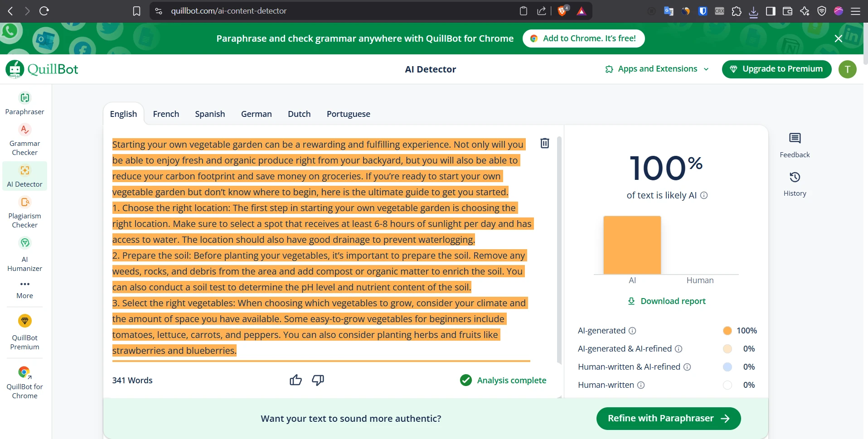Click info icon next to Human-written
This screenshot has height=439, width=868.
click(x=641, y=385)
